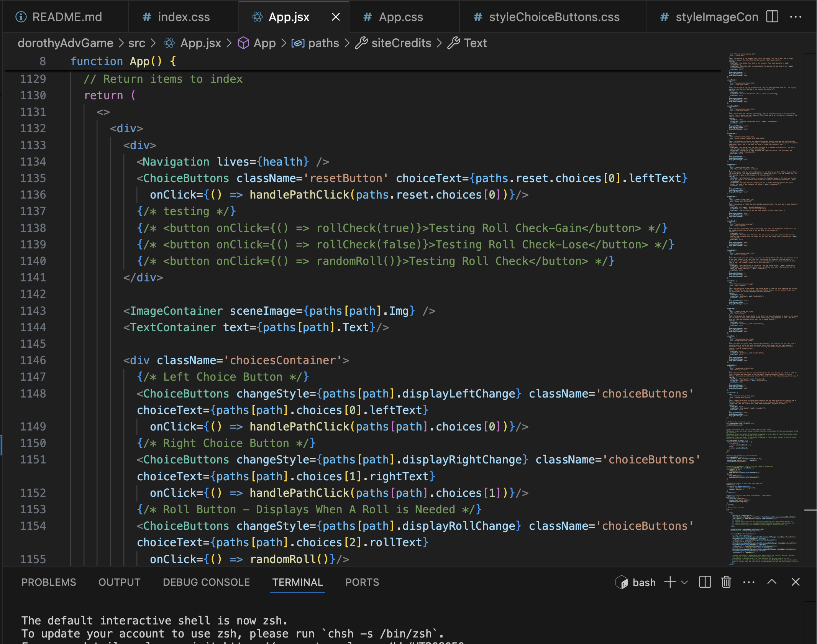
Task: Click the dorothyAdvGame breadcrumb folder
Action: [66, 43]
